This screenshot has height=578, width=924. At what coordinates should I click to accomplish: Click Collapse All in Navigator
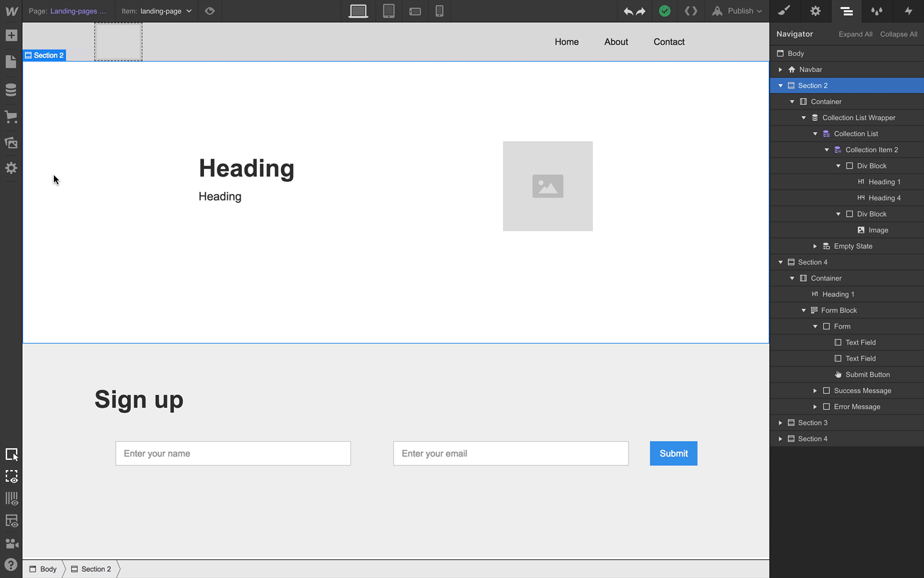pos(898,34)
